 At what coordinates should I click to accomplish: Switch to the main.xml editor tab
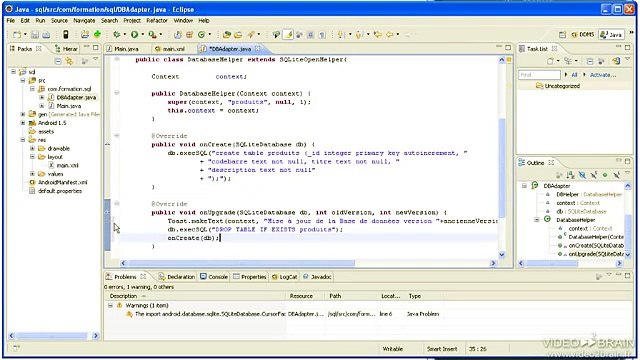(170, 49)
